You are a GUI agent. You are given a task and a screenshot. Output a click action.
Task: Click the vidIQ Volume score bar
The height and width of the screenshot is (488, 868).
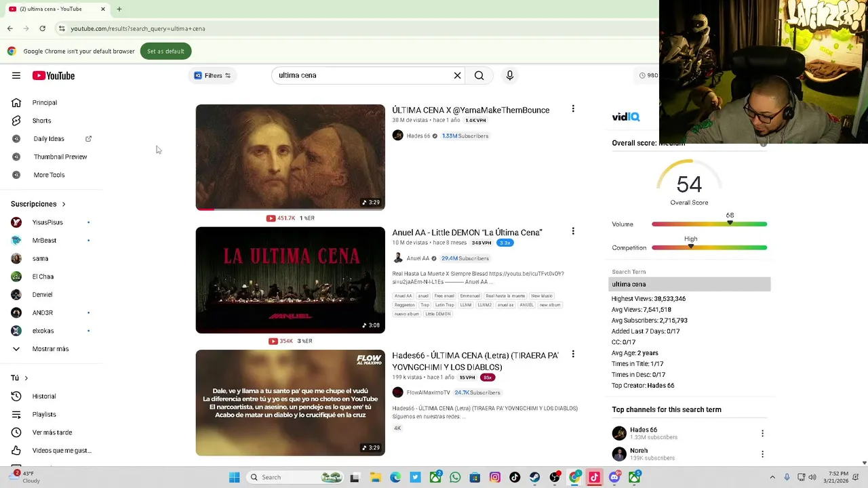click(x=709, y=224)
